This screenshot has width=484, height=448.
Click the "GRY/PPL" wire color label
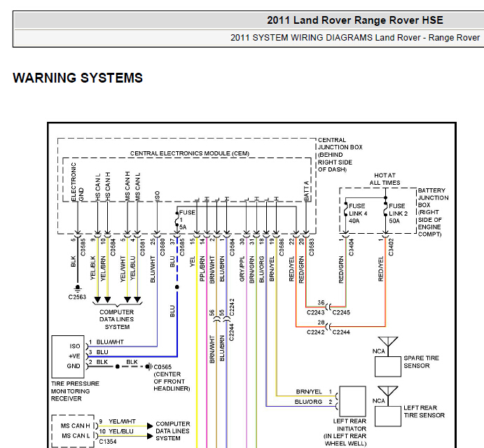tap(242, 269)
